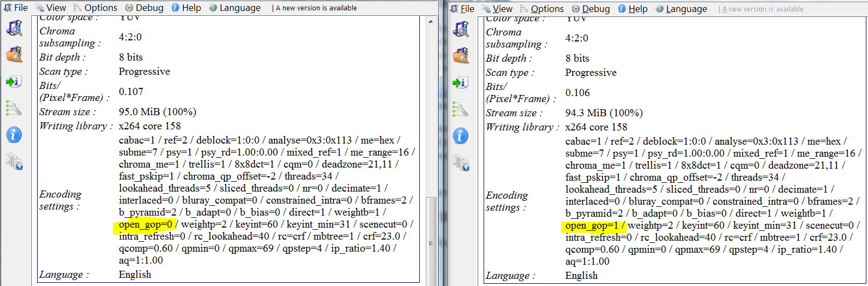Open the Help menu in left window
Viewport: 868px width, 286px height.
click(186, 8)
